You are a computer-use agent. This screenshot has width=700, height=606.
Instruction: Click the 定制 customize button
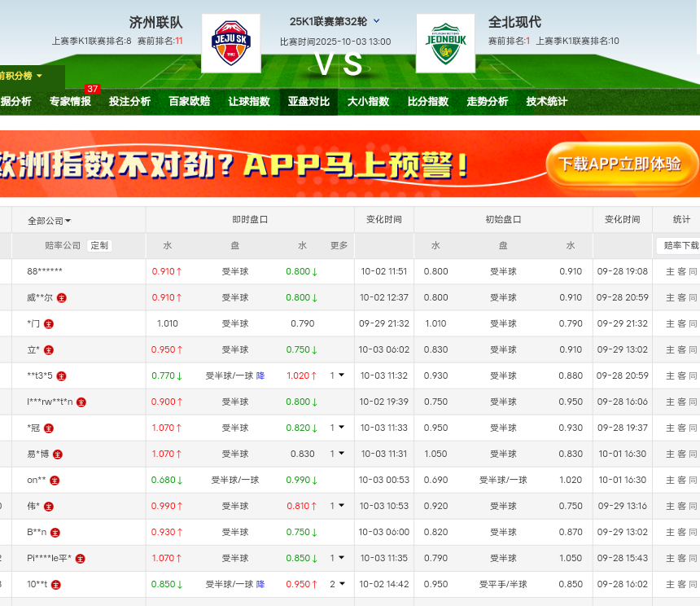click(99, 246)
